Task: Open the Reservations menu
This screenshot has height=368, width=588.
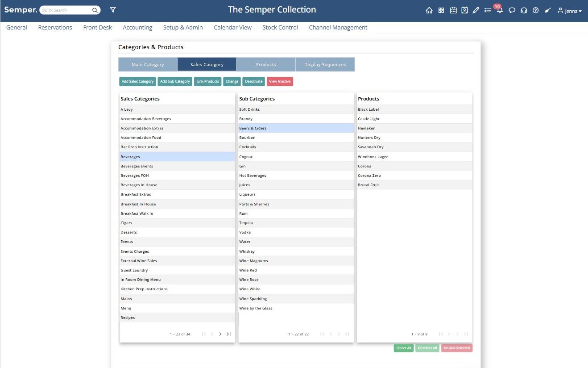Action: pyautogui.click(x=55, y=28)
